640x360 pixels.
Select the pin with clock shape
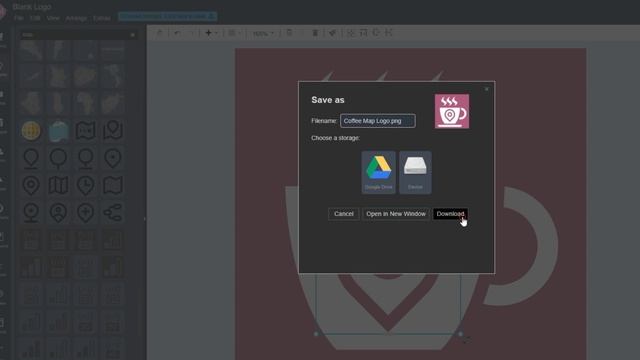click(85, 186)
